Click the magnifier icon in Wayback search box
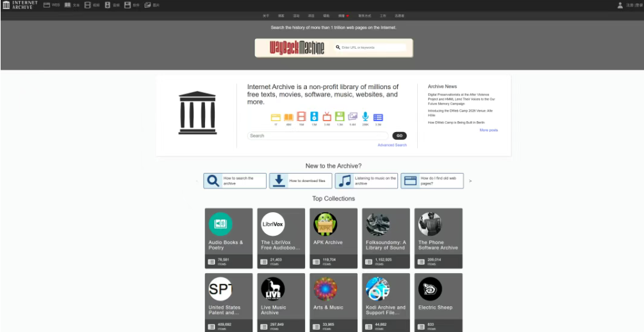The image size is (644, 332). (x=338, y=47)
